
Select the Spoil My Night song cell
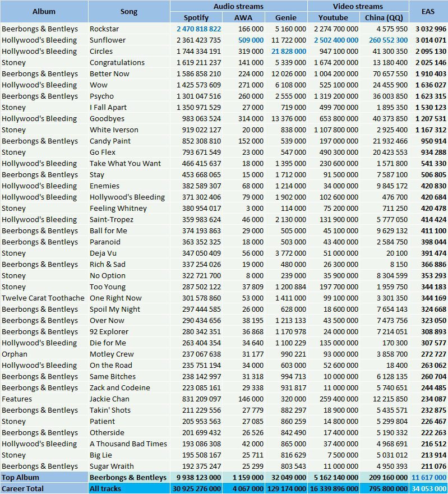(x=129, y=310)
